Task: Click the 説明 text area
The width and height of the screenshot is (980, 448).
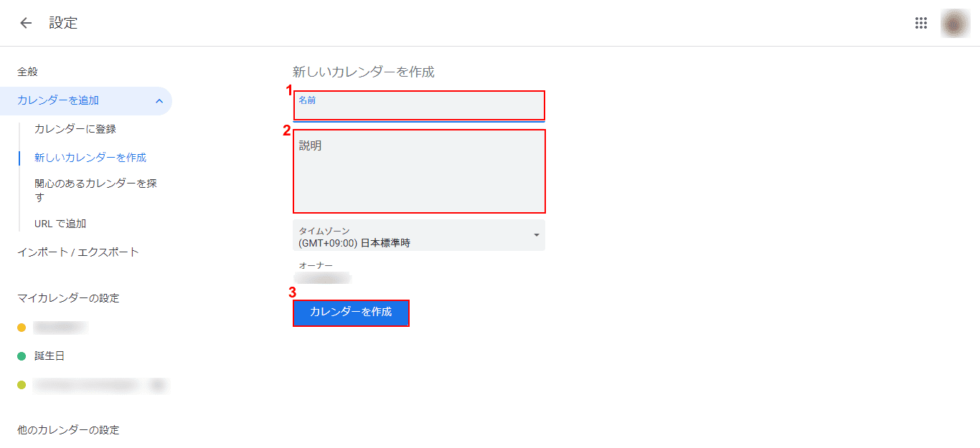Action: coord(419,171)
